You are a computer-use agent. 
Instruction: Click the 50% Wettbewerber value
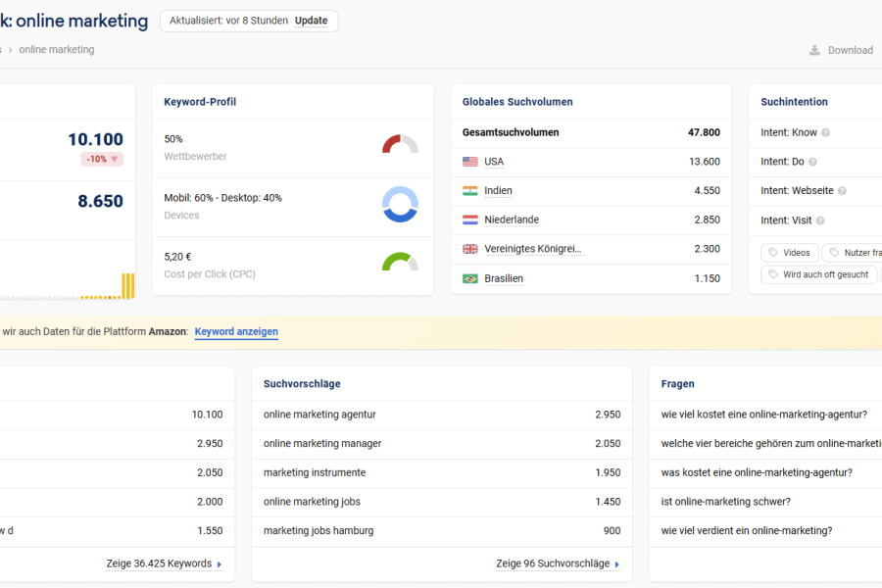[x=173, y=139]
